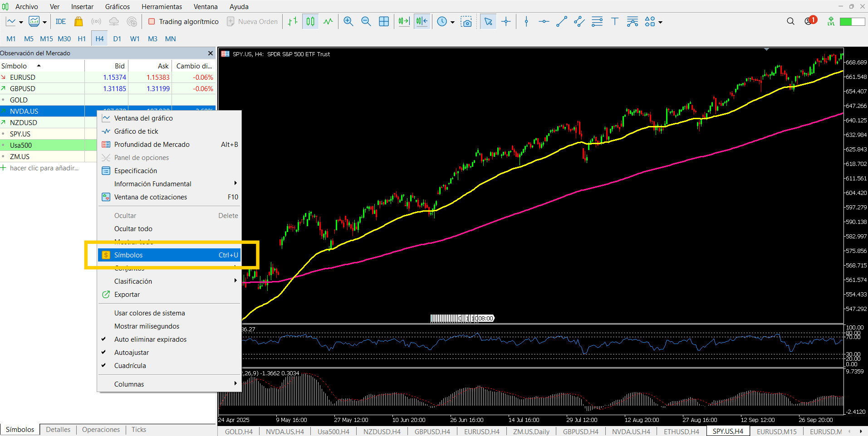Enable Trading algorítmico button
The width and height of the screenshot is (868, 436).
click(x=183, y=22)
